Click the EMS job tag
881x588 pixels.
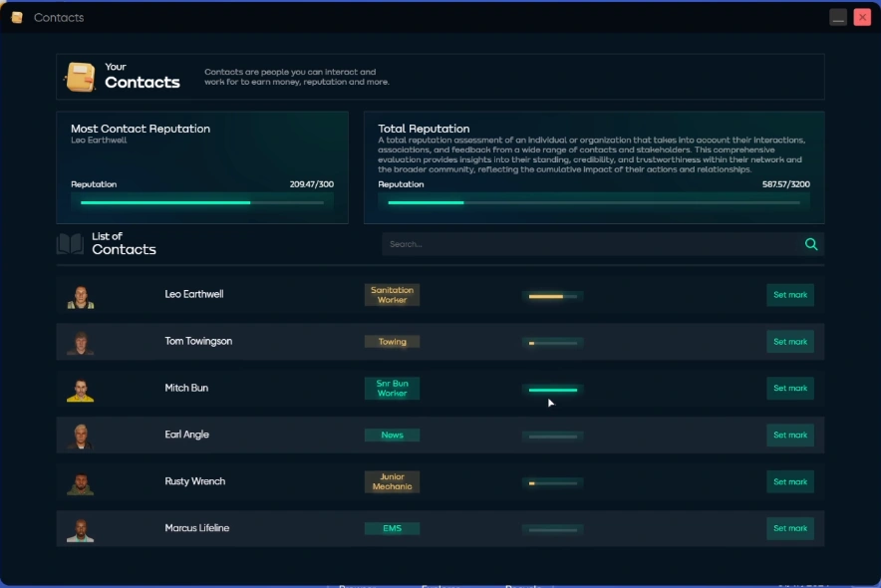(393, 528)
